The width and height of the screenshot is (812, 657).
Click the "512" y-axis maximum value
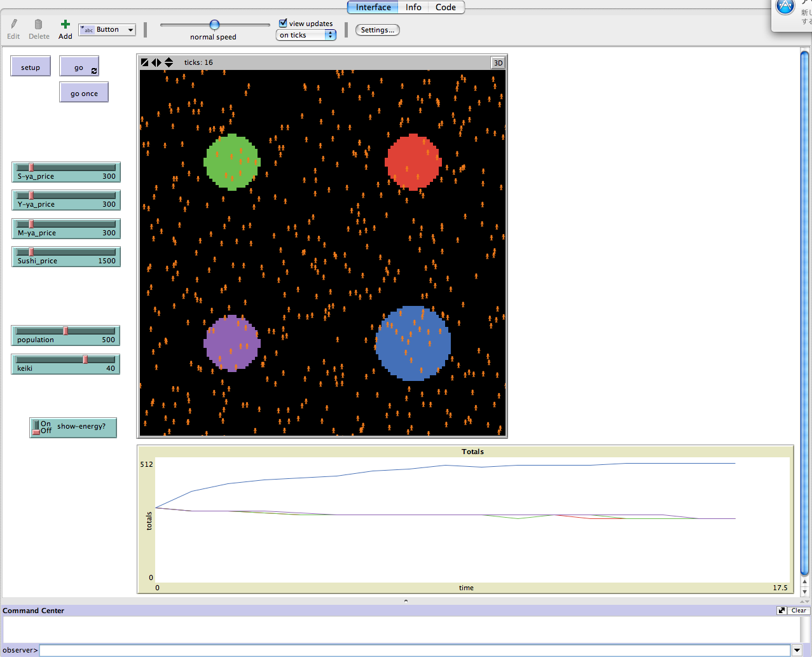coord(146,464)
